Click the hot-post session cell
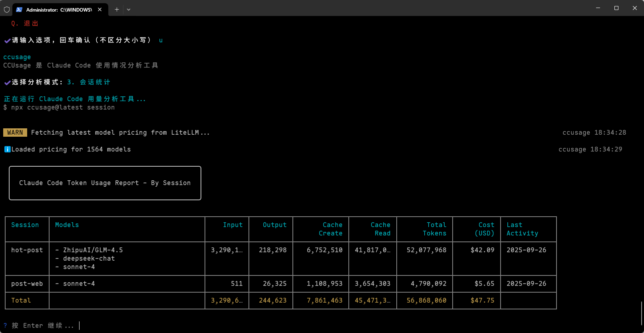 27,250
